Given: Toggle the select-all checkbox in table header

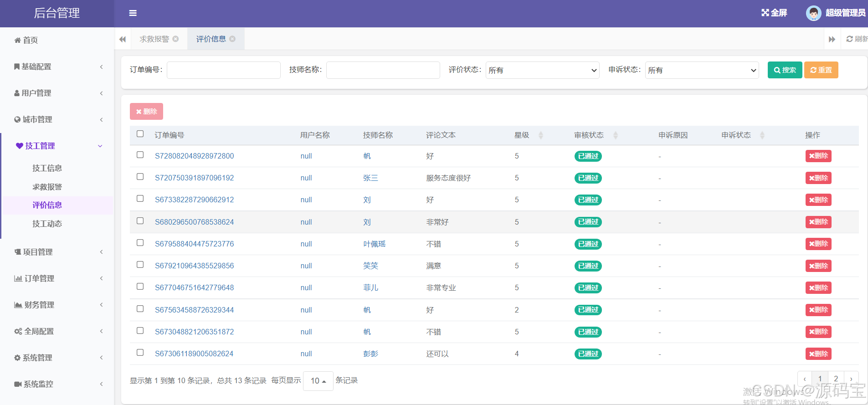Looking at the screenshot, I should pyautogui.click(x=140, y=134).
